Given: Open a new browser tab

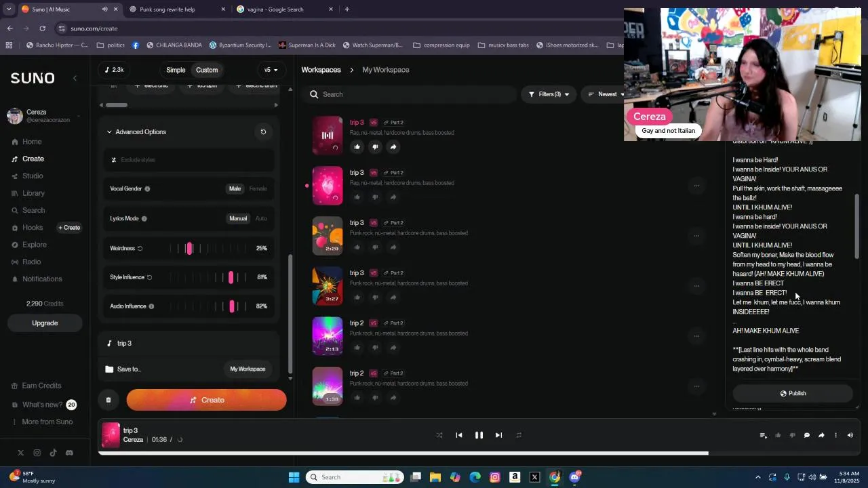Looking at the screenshot, I should (347, 9).
